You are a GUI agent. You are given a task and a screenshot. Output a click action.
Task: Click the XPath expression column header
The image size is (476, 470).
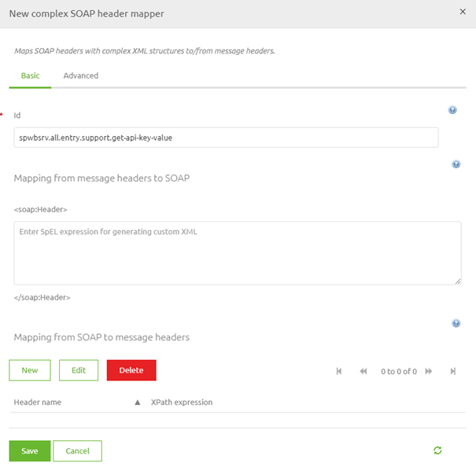click(182, 402)
